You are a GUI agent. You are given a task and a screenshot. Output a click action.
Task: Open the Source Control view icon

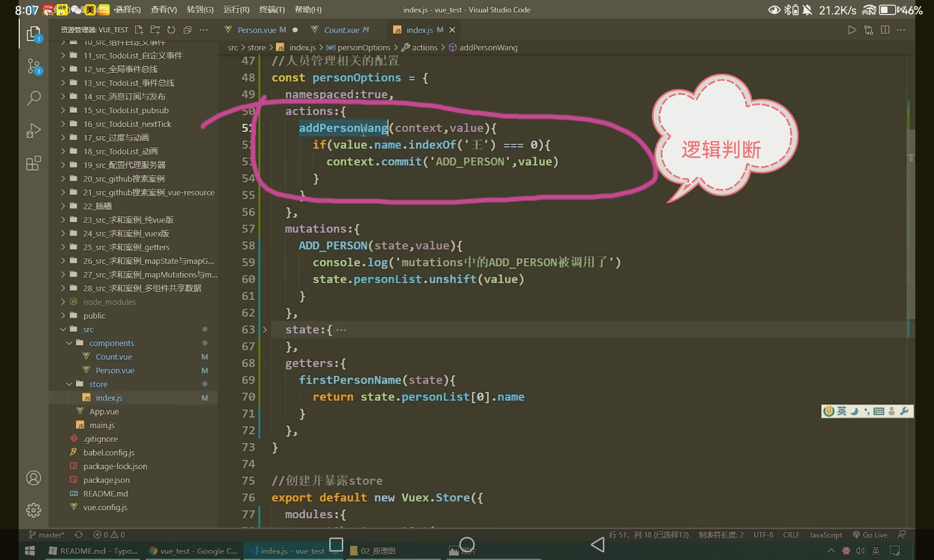(34, 66)
